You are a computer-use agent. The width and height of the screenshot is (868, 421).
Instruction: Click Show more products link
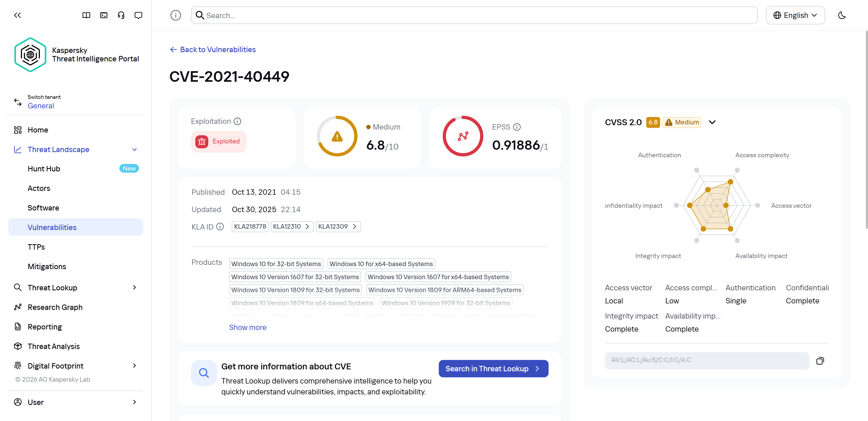pos(247,327)
